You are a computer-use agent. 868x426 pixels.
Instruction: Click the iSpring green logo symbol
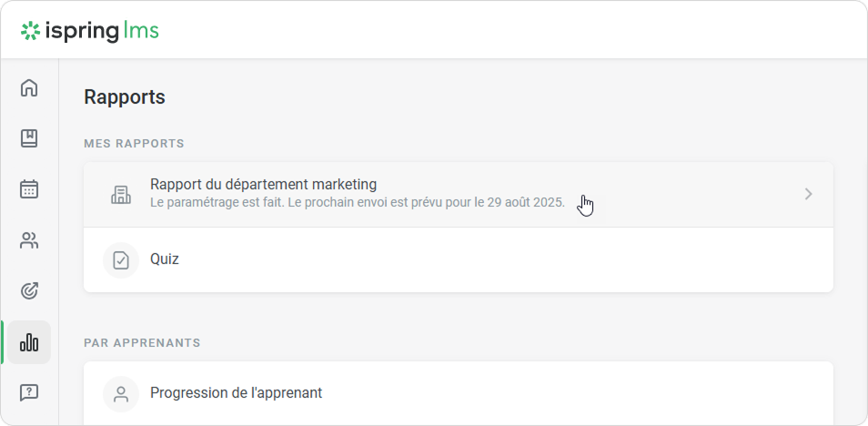(31, 31)
